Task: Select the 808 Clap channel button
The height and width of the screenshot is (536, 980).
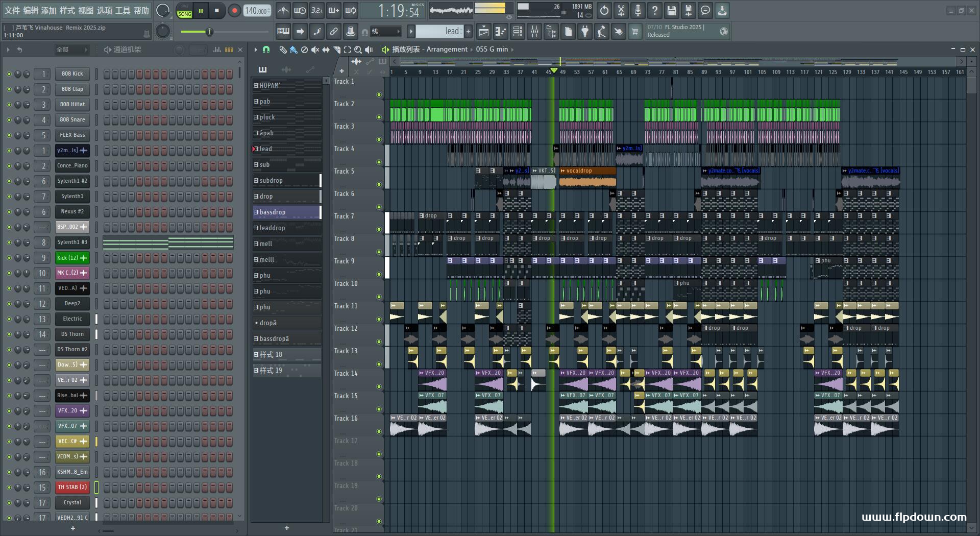Action: click(x=72, y=89)
